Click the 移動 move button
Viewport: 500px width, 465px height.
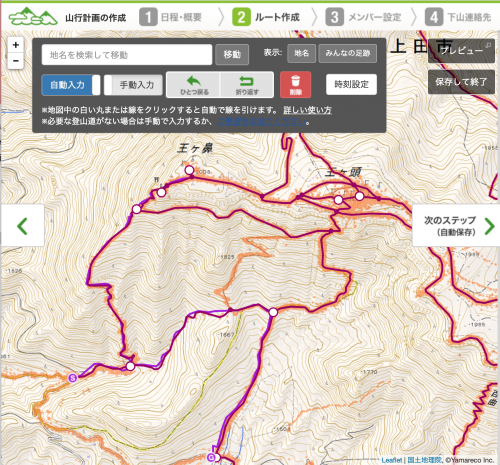point(232,54)
